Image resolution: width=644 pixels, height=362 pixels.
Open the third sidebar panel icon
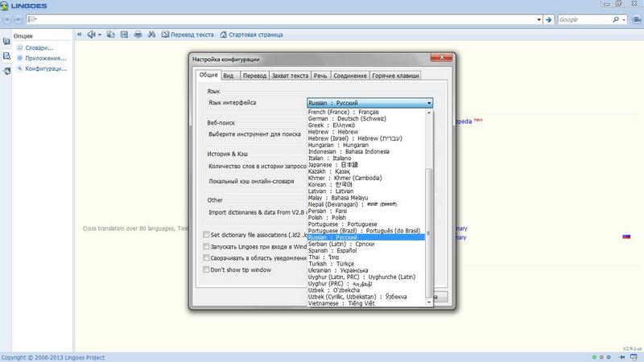(x=6, y=71)
